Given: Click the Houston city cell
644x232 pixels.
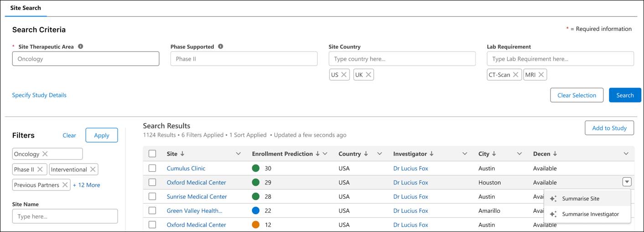Looking at the screenshot, I should point(489,182).
